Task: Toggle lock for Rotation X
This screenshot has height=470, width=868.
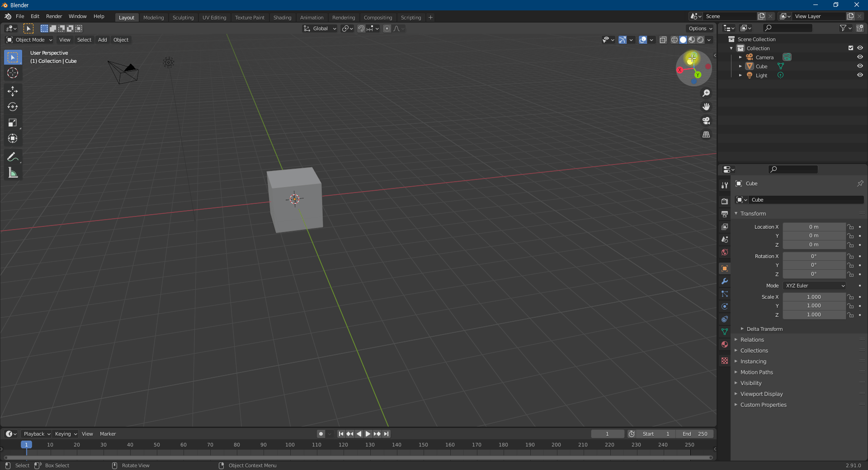Action: coord(850,256)
